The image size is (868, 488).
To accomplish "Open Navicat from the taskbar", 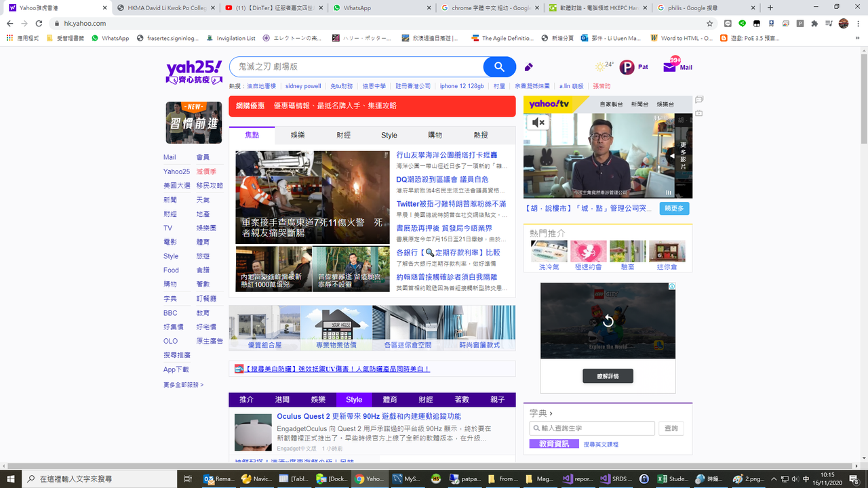I will [x=256, y=479].
